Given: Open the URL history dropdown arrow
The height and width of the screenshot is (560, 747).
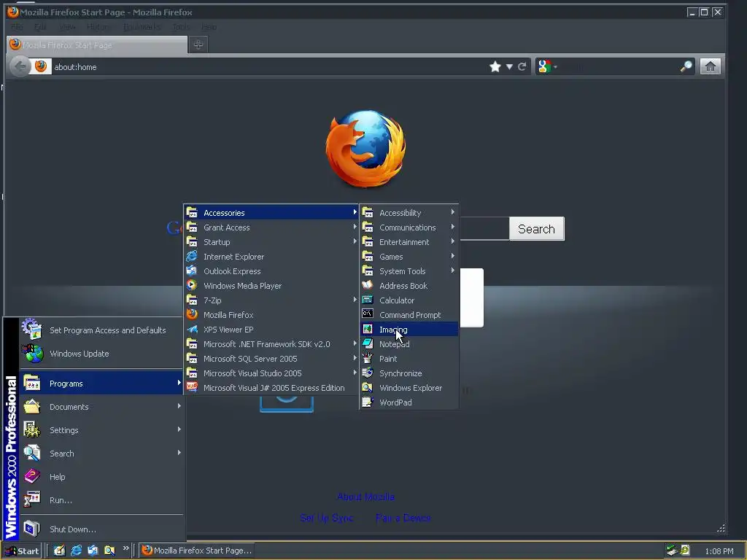Looking at the screenshot, I should coord(509,66).
